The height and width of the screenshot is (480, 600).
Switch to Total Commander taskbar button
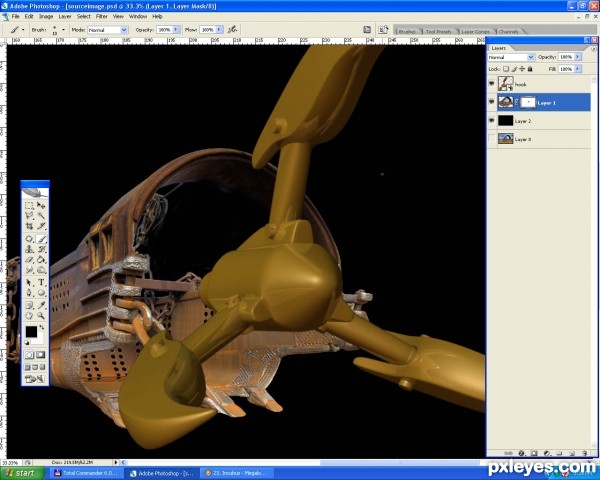pos(86,473)
